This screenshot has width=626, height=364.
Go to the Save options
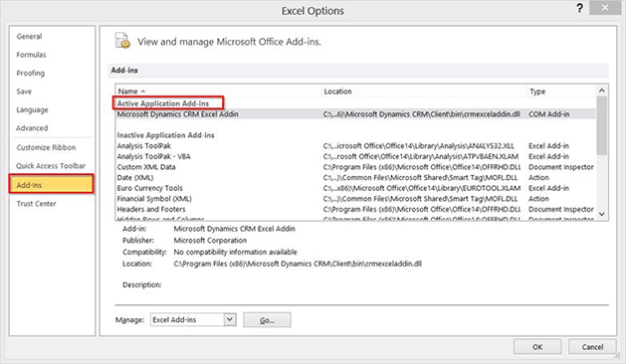coord(24,91)
